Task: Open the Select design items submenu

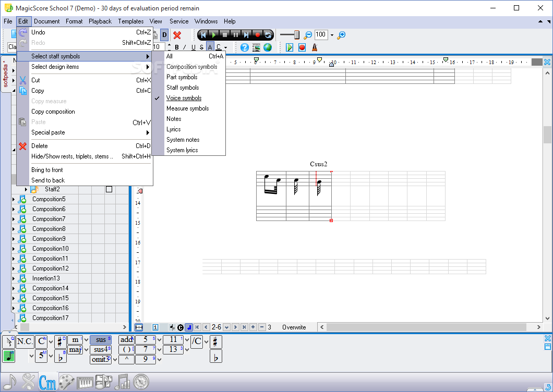Action: [x=85, y=67]
